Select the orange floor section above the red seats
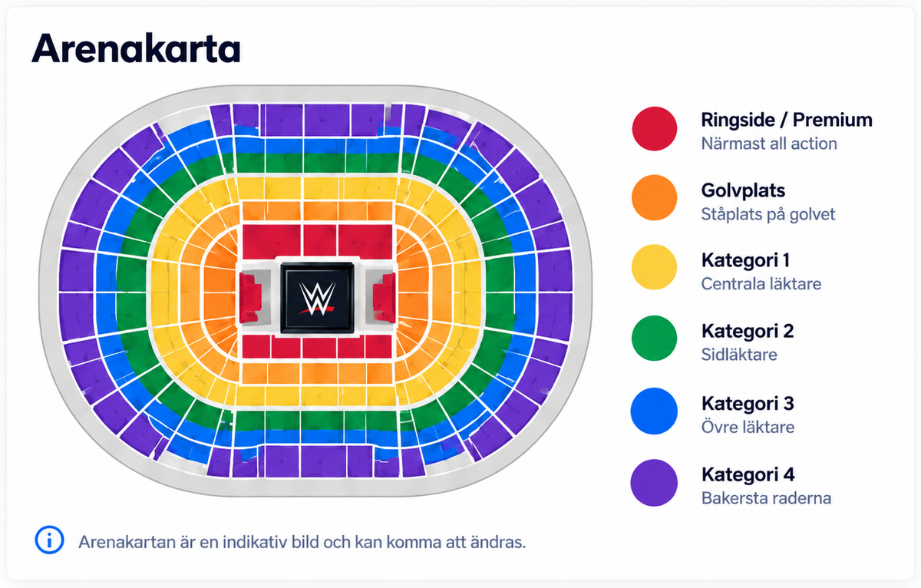Viewport: 921px width, 588px height. click(318, 211)
